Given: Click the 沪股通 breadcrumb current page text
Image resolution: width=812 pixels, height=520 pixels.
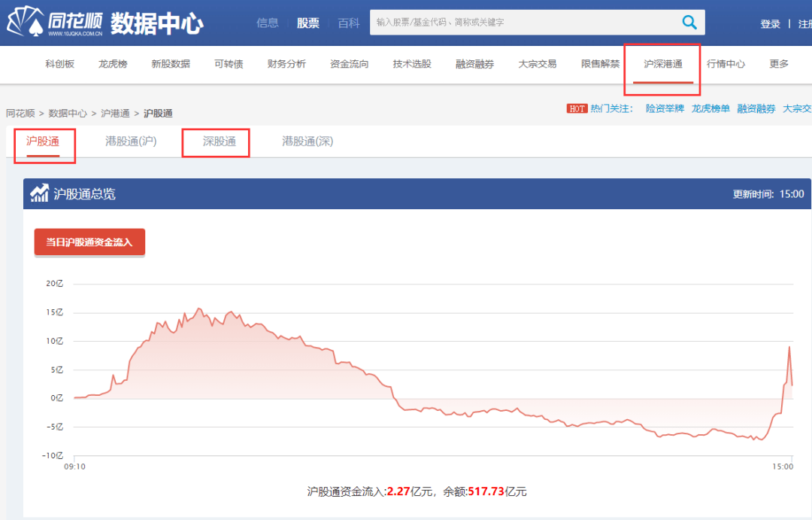Looking at the screenshot, I should (x=158, y=113).
